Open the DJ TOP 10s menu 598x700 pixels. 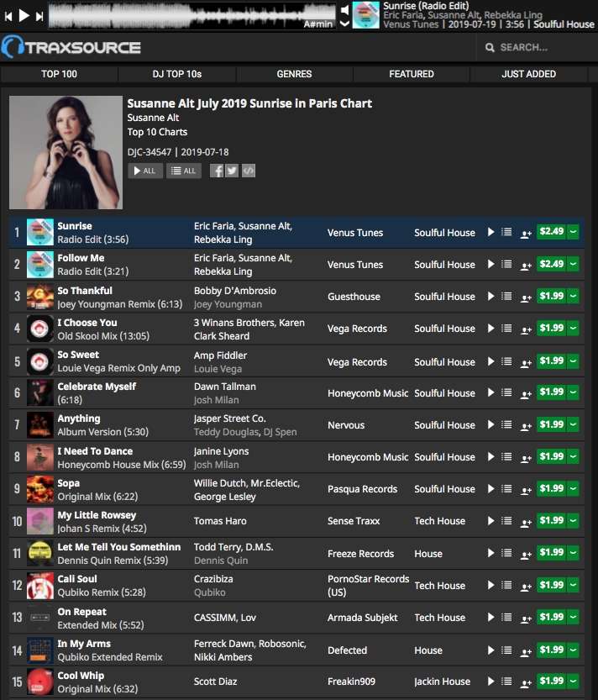coord(176,74)
